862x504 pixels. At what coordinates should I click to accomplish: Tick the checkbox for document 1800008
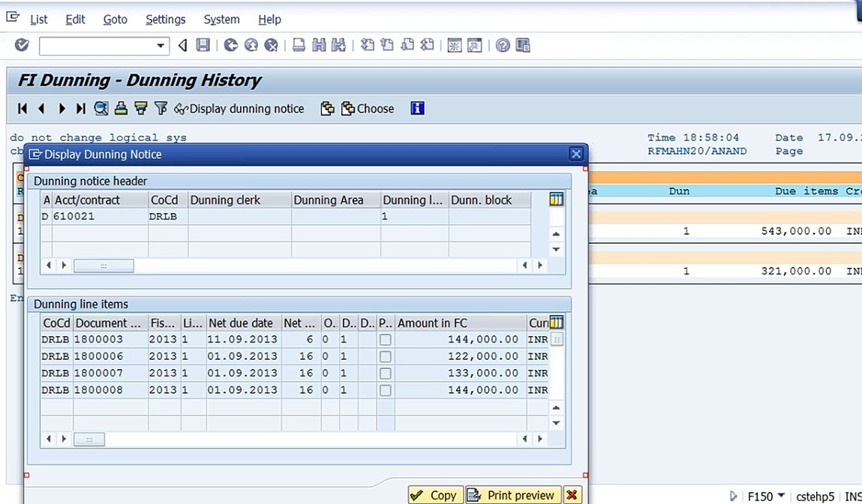point(386,390)
